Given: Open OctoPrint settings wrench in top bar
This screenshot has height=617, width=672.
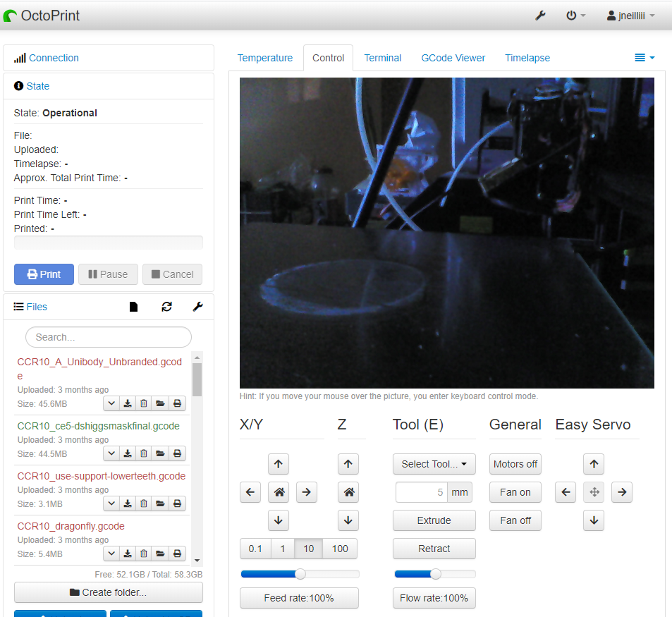Looking at the screenshot, I should (x=540, y=16).
